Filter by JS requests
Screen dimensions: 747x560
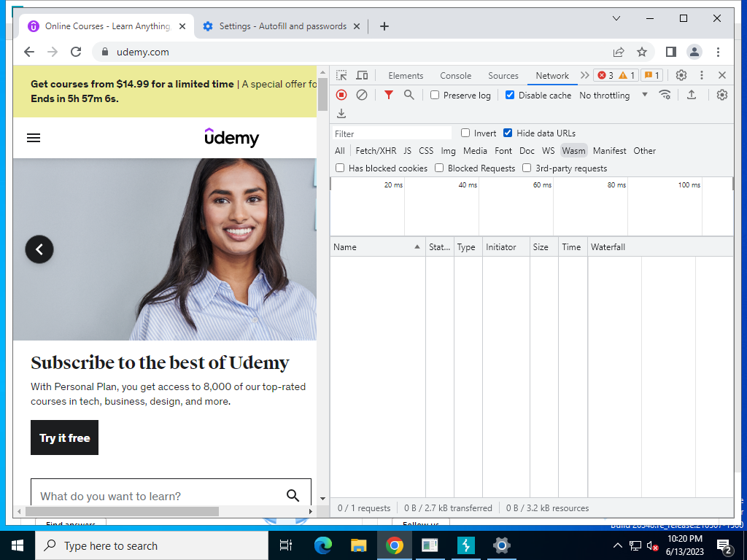coord(407,151)
